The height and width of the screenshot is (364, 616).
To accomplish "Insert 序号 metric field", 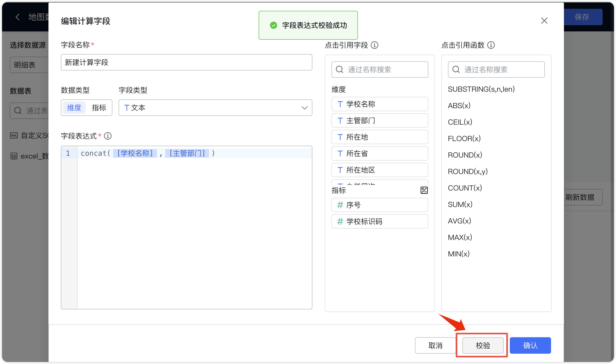I will click(380, 205).
